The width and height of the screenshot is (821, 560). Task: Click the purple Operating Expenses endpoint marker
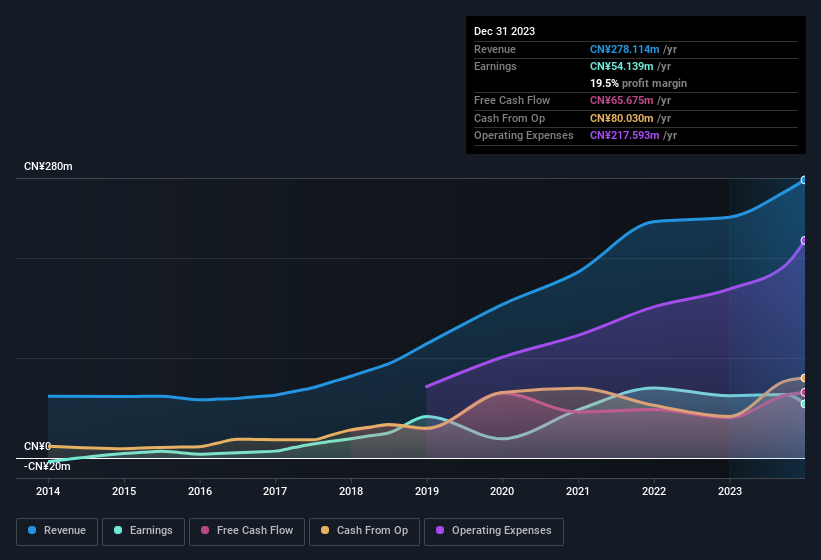[x=804, y=240]
